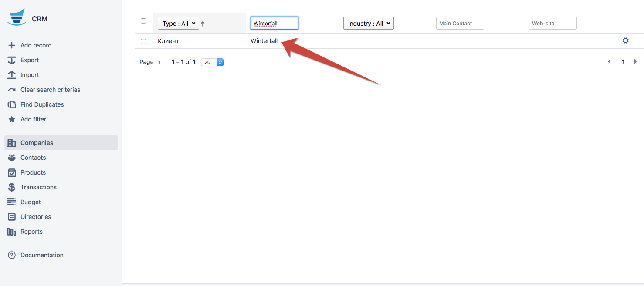Open the rows-per-page dropdown showing 20
Screen dimensions: 644x286
(x=212, y=62)
